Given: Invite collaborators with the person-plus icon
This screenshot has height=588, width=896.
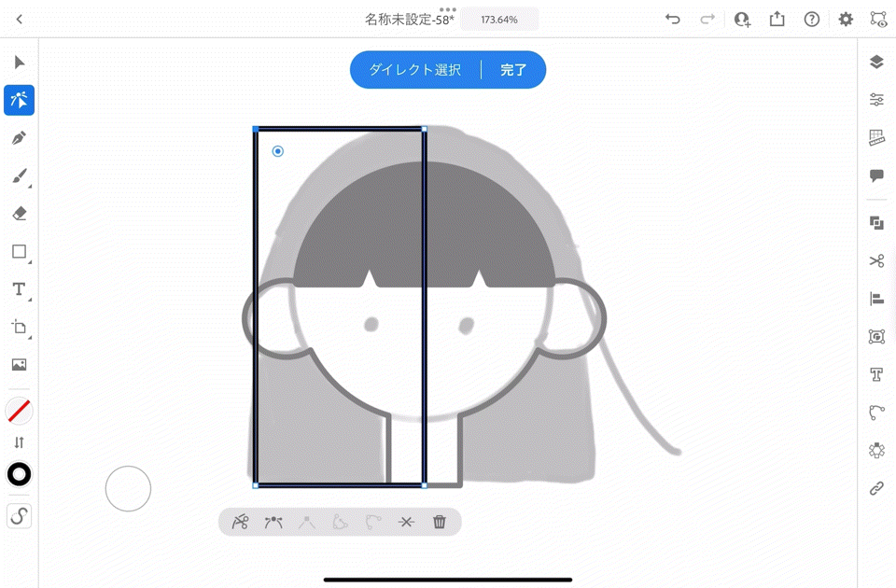Looking at the screenshot, I should point(742,20).
